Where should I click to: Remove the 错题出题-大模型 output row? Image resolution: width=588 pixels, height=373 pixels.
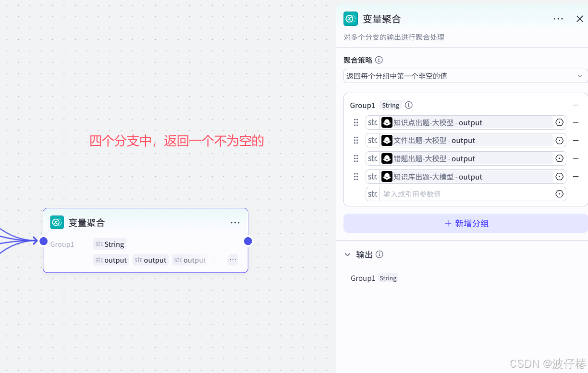tap(576, 158)
